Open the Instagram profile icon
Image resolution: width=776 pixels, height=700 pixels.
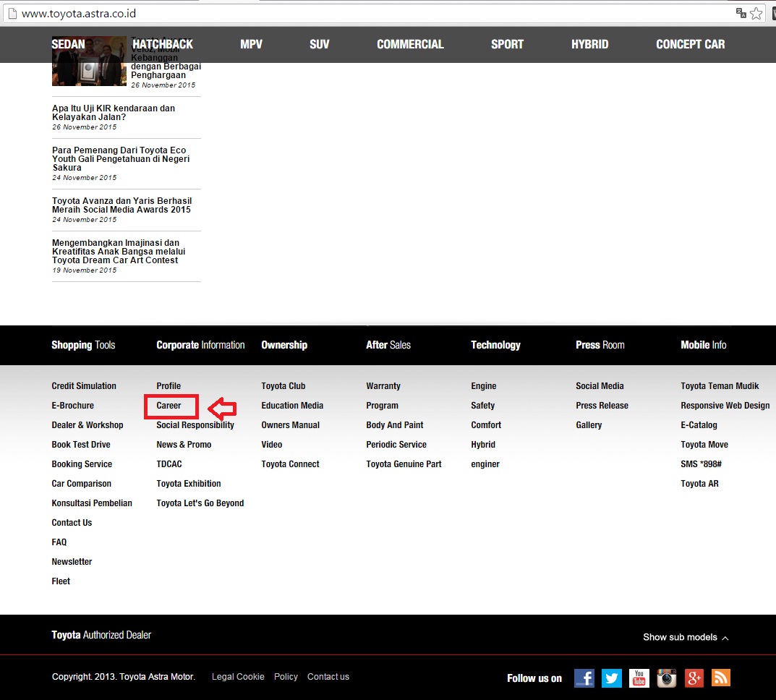click(667, 678)
